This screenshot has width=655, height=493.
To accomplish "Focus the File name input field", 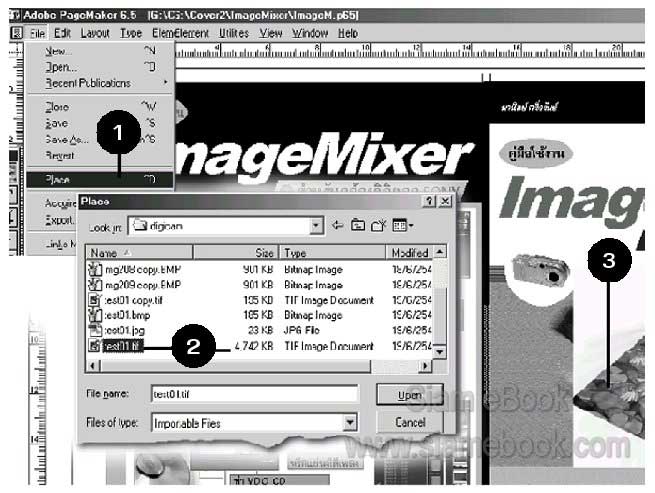I will tap(254, 394).
